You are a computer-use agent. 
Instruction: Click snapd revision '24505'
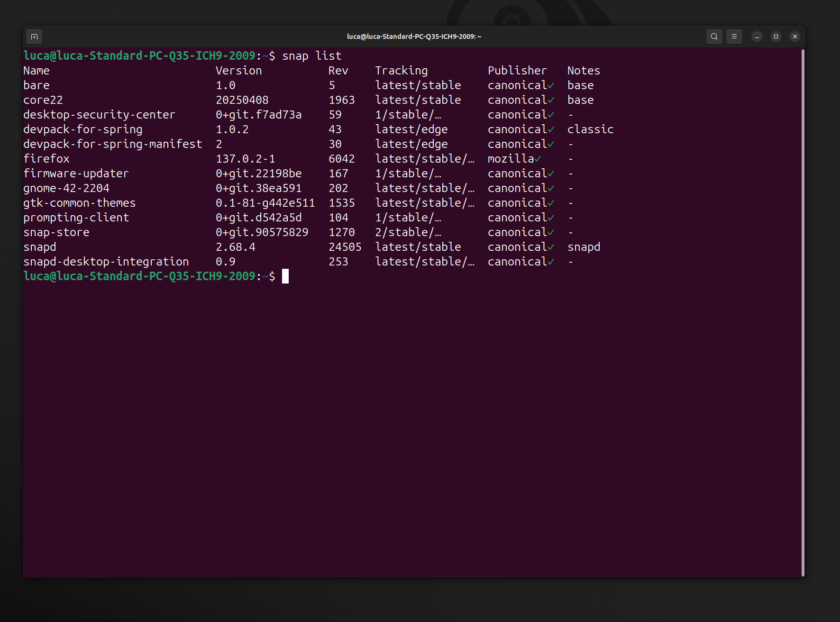pos(345,247)
